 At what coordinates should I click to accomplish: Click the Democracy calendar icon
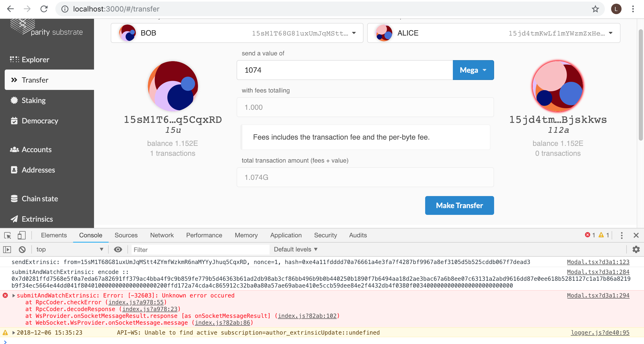click(x=14, y=121)
